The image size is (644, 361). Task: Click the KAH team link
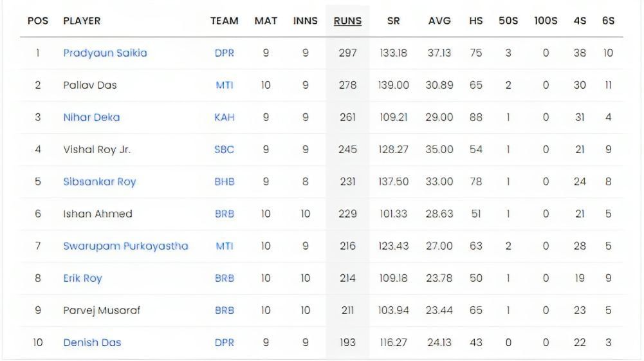coord(225,117)
